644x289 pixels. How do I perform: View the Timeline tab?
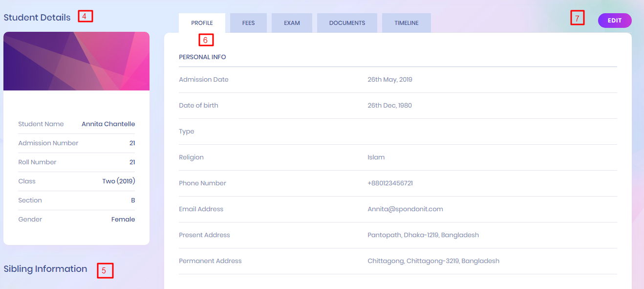pos(406,23)
